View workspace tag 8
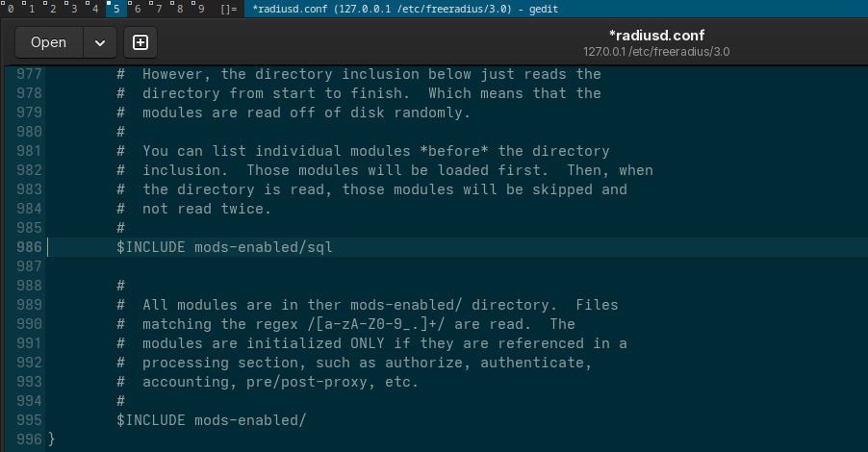Image resolution: width=868 pixels, height=452 pixels. click(179, 9)
